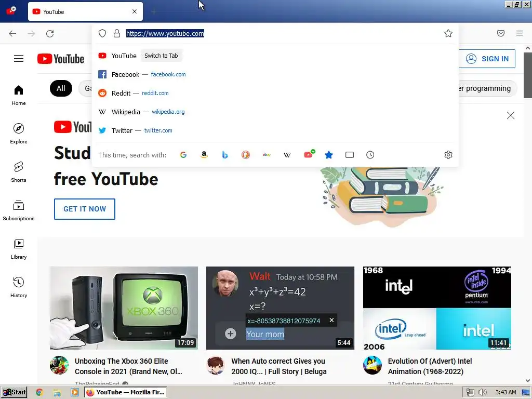Screen dimensions: 532x399
Task: Dismiss the YouTube promo banner
Action: tap(510, 115)
